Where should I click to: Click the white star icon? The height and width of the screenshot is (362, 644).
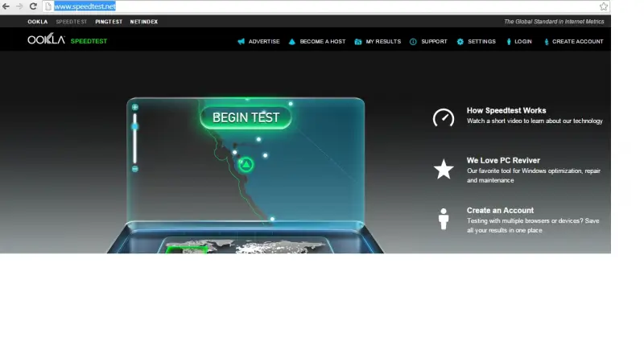(444, 169)
